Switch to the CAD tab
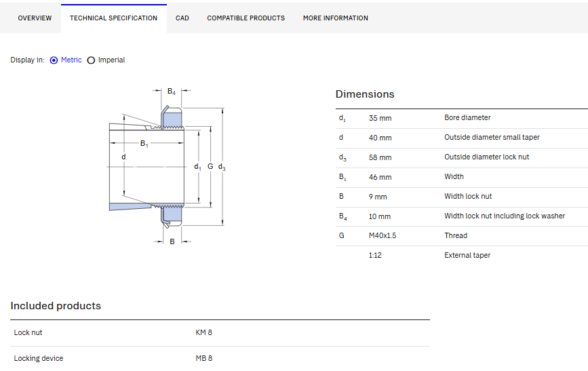This screenshot has width=588, height=371. [x=182, y=18]
